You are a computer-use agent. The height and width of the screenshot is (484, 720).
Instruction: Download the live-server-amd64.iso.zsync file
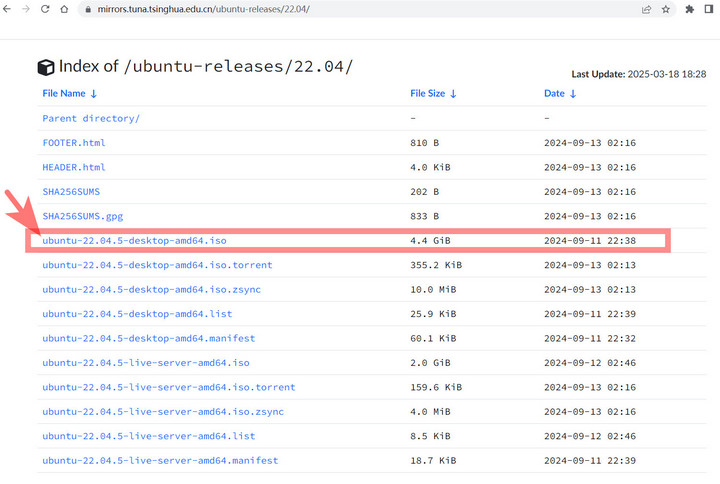(x=163, y=411)
